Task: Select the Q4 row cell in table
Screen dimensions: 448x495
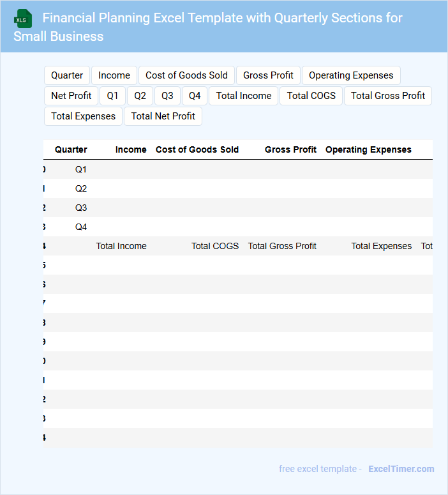Action: coord(81,227)
